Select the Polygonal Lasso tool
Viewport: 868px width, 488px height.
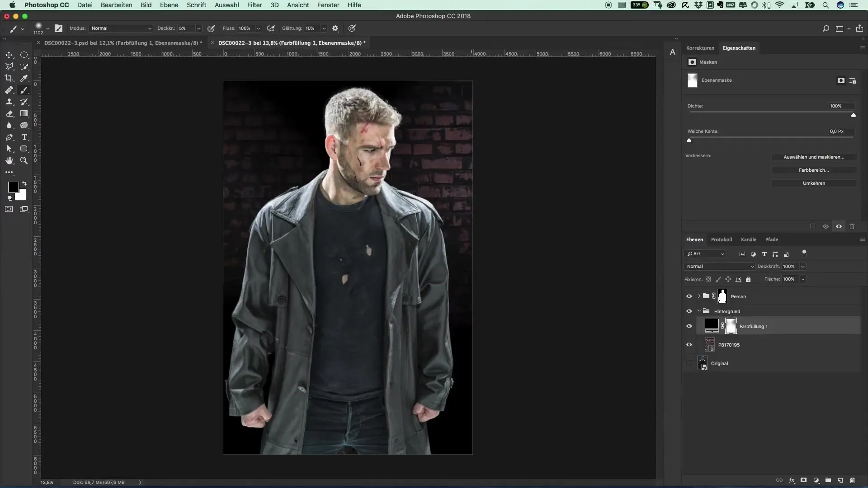9,66
